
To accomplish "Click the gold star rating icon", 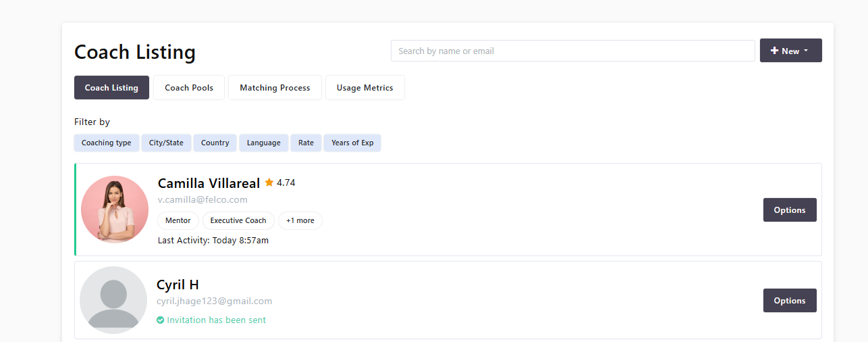I will (x=269, y=182).
